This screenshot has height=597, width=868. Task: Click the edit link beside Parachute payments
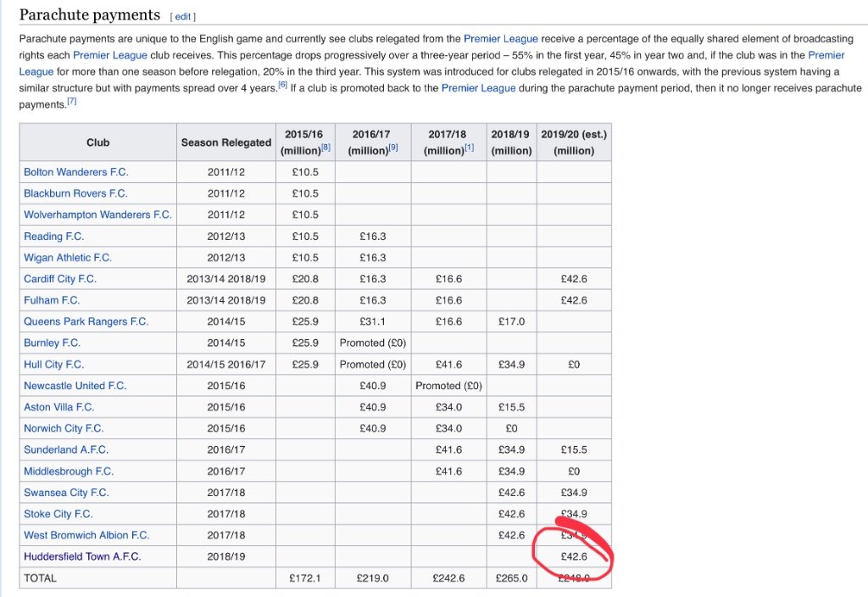point(183,16)
